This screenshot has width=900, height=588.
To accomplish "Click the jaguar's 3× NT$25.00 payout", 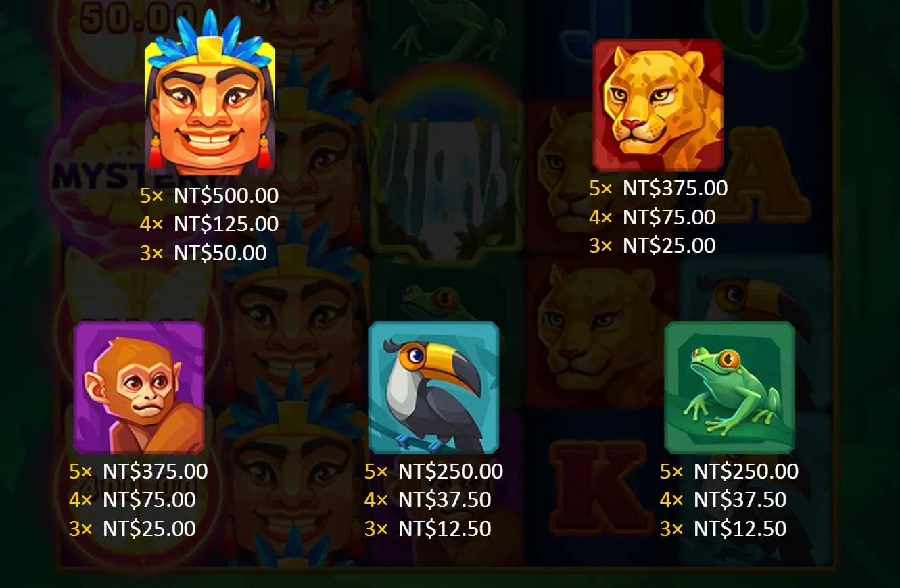I will pos(652,245).
